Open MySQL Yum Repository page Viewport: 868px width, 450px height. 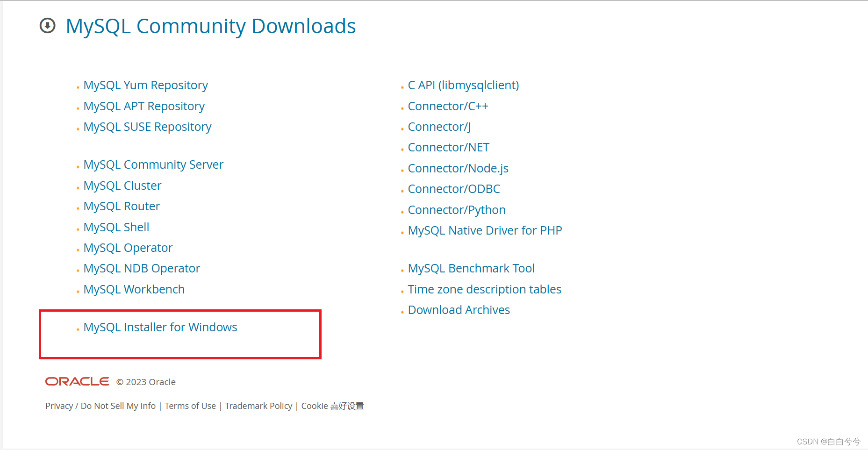145,86
